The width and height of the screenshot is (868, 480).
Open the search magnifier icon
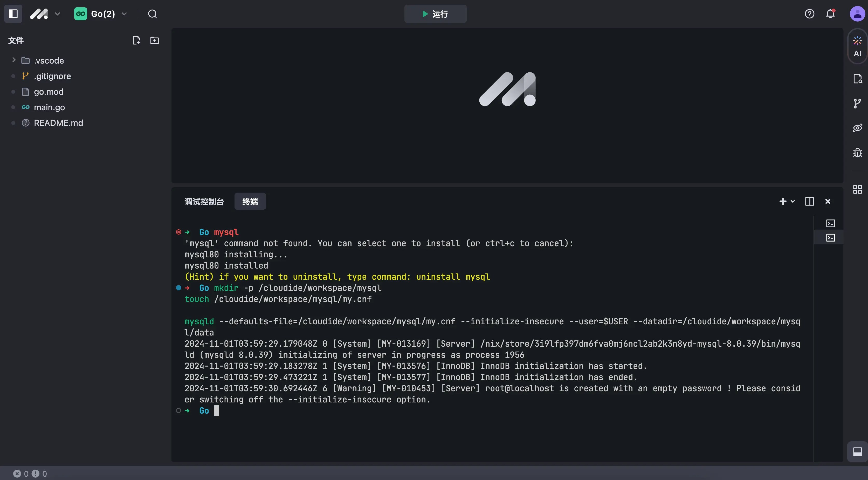[x=152, y=14]
